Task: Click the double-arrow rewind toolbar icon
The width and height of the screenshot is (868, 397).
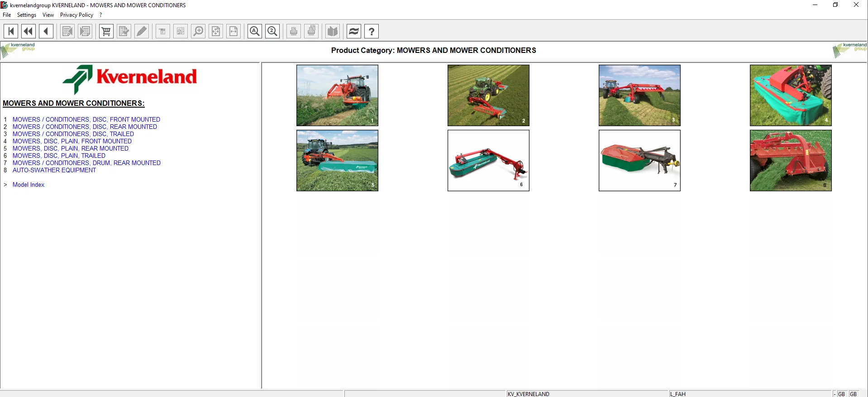Action: (29, 31)
